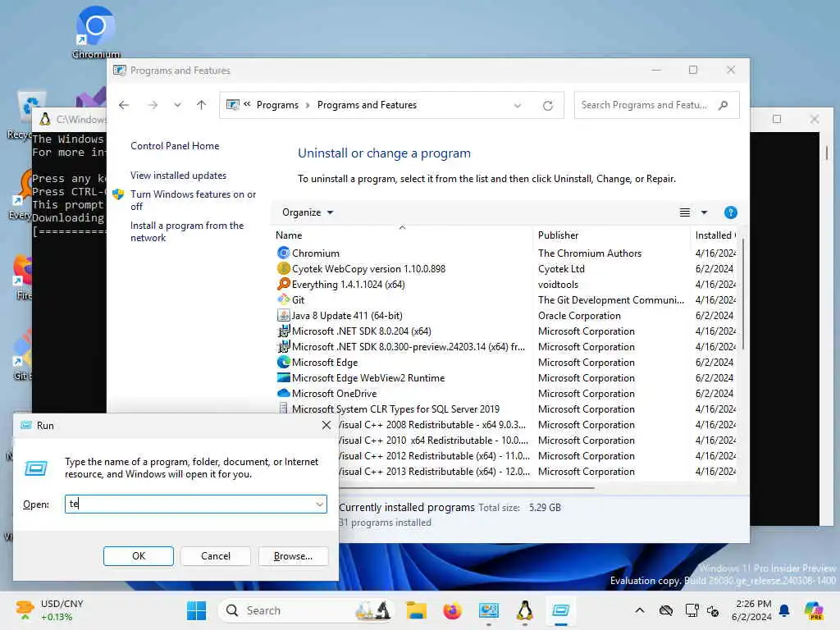Open the Windows Start menu

click(x=196, y=610)
